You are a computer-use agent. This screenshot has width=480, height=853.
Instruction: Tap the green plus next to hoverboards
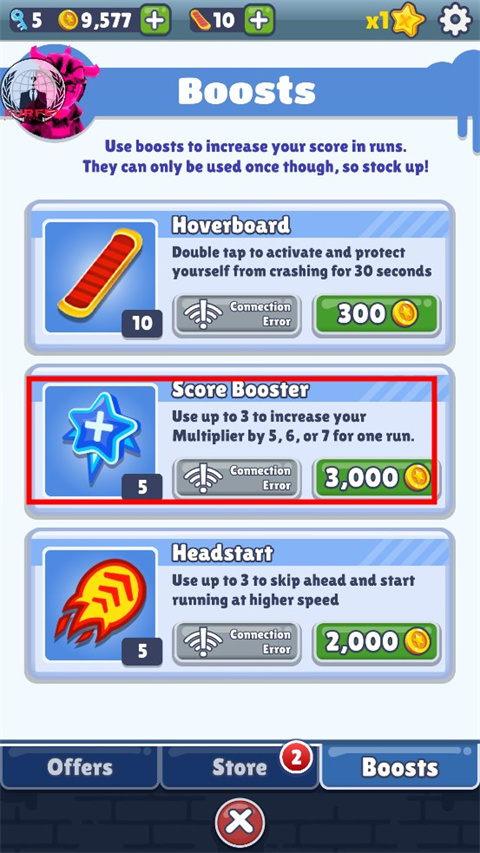(x=259, y=21)
